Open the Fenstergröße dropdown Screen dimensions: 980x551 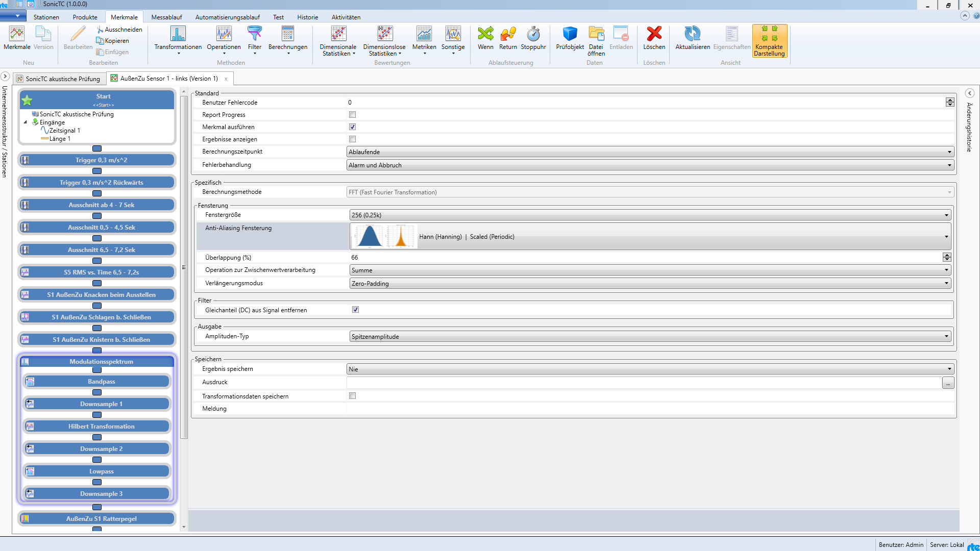[x=947, y=215]
